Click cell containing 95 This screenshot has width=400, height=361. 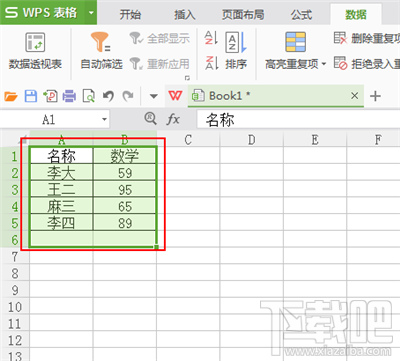point(125,189)
